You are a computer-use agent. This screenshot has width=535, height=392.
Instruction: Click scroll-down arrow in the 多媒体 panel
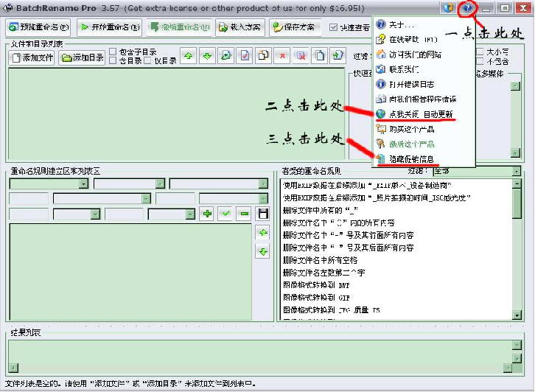[515, 153]
